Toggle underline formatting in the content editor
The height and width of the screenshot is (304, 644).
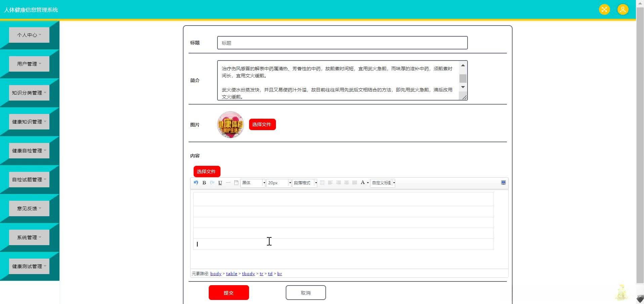[220, 183]
